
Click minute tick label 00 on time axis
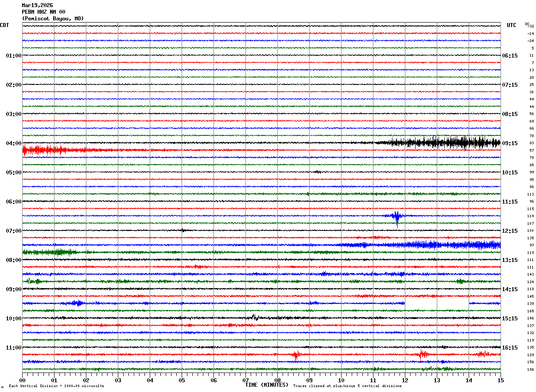click(22, 380)
